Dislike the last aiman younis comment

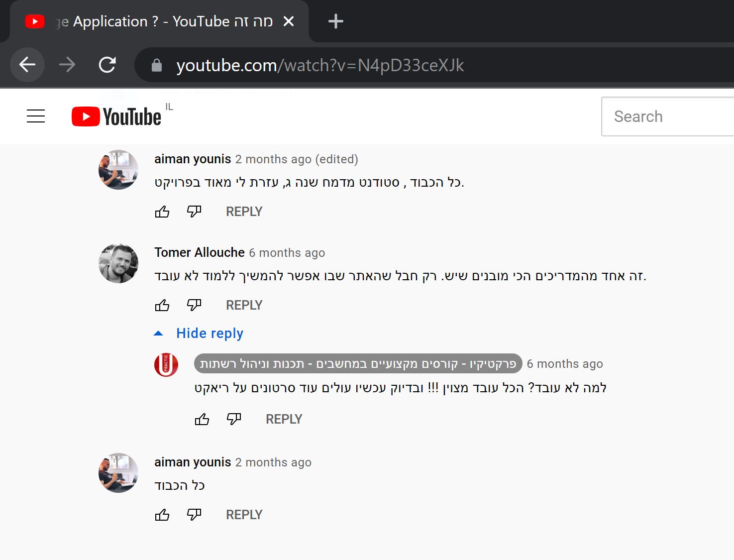pyautogui.click(x=194, y=515)
